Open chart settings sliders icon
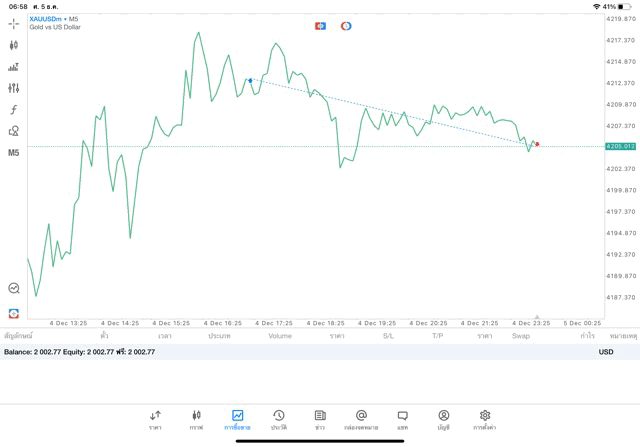The height and width of the screenshot is (447, 640). [14, 88]
